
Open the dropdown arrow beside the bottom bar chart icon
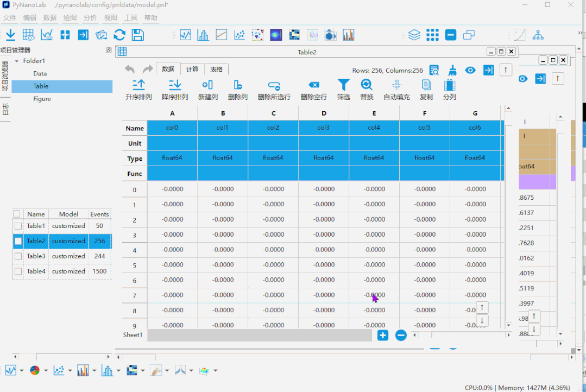[x=94, y=370]
